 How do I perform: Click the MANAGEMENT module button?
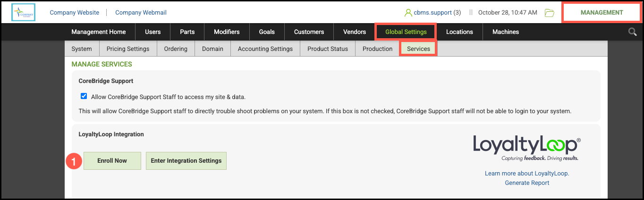[602, 12]
